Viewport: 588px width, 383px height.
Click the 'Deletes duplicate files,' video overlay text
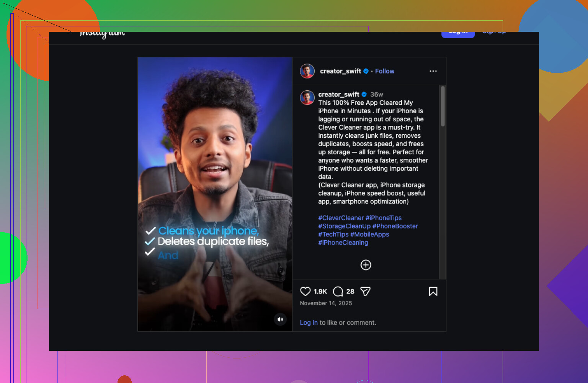pos(213,241)
